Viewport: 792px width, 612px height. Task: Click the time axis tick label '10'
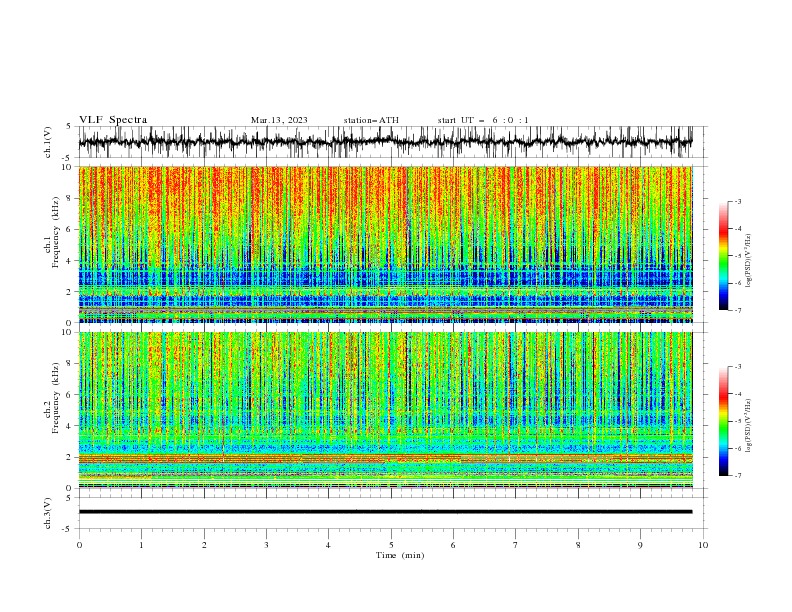coord(703,545)
